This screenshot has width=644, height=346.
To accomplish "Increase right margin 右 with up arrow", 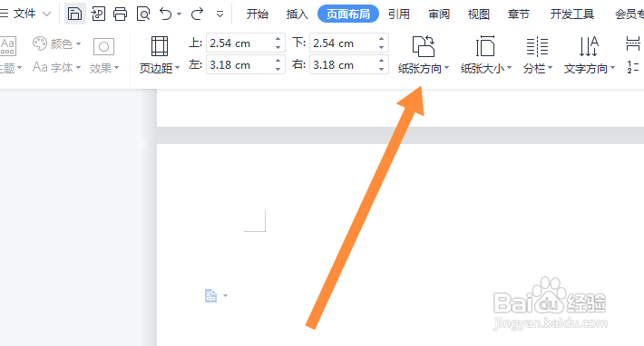I will [x=382, y=61].
